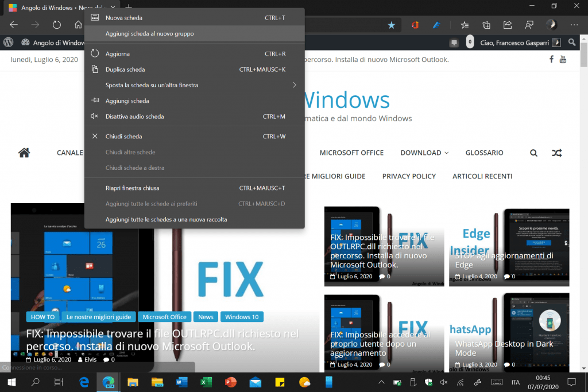Screen dimensions: 588x392
Task: Show hidden system tray icons
Action: point(381,382)
